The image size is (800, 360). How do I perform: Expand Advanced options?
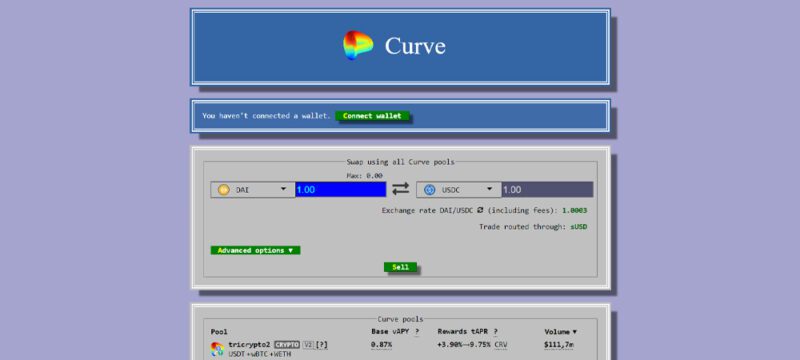(255, 250)
